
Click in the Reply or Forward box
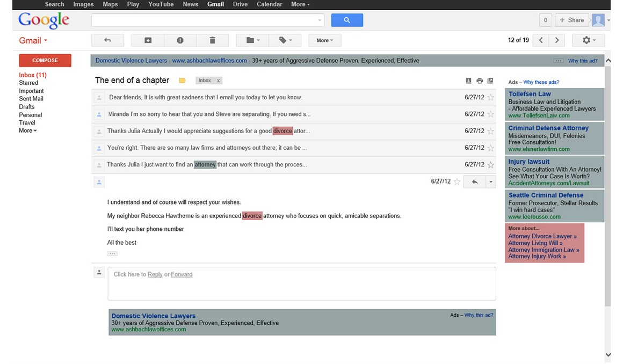(x=301, y=283)
